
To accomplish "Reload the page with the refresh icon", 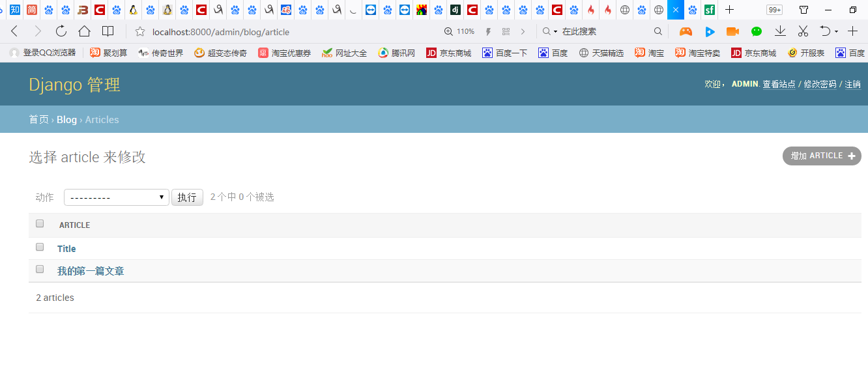I will 61,31.
